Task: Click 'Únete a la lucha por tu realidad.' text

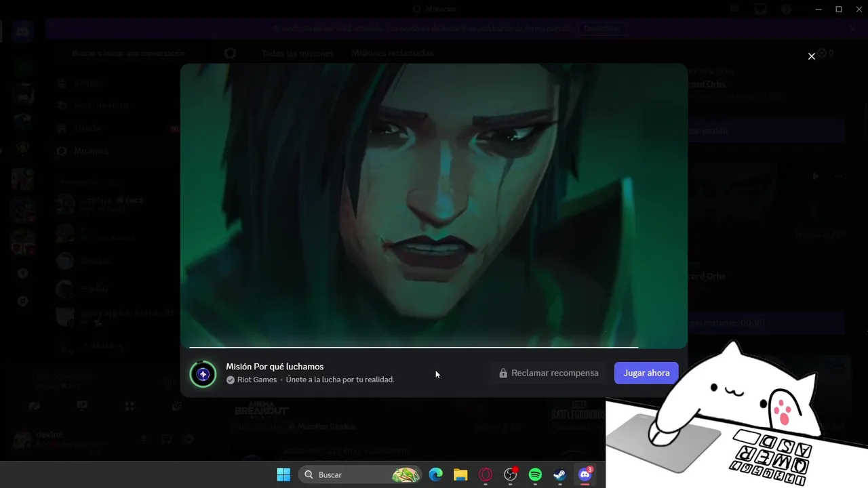Action: 340,380
